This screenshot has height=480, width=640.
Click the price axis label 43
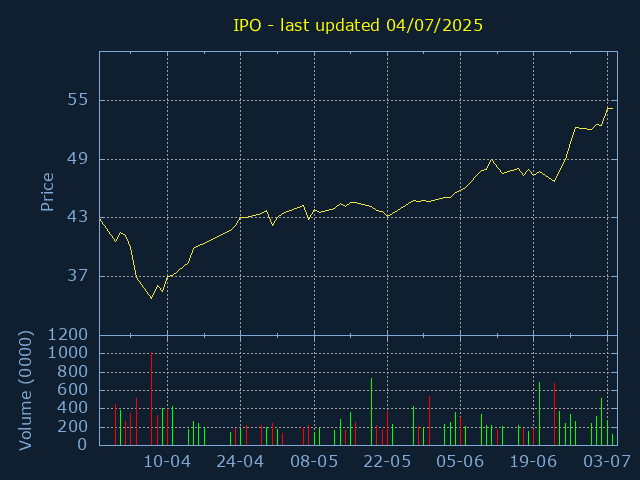[x=78, y=217]
